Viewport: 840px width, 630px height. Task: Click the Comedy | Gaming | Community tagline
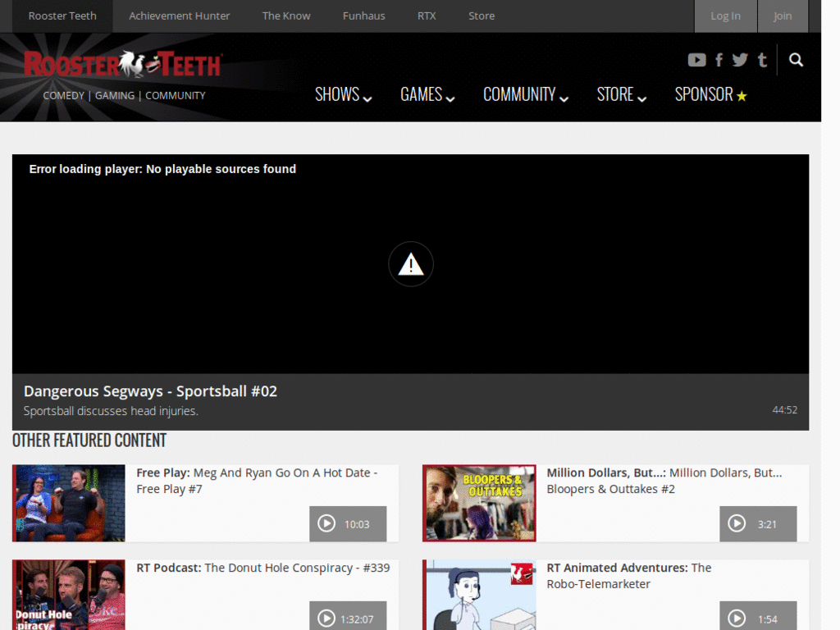click(125, 95)
